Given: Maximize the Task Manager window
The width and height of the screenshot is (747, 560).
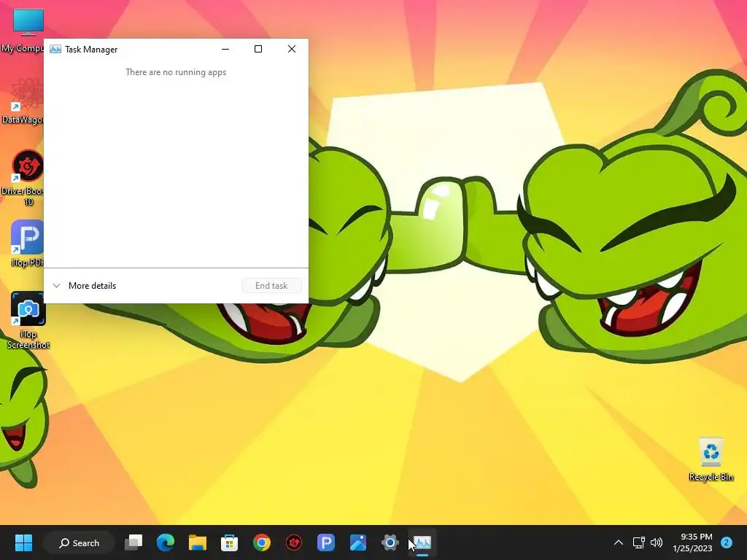Looking at the screenshot, I should (258, 49).
